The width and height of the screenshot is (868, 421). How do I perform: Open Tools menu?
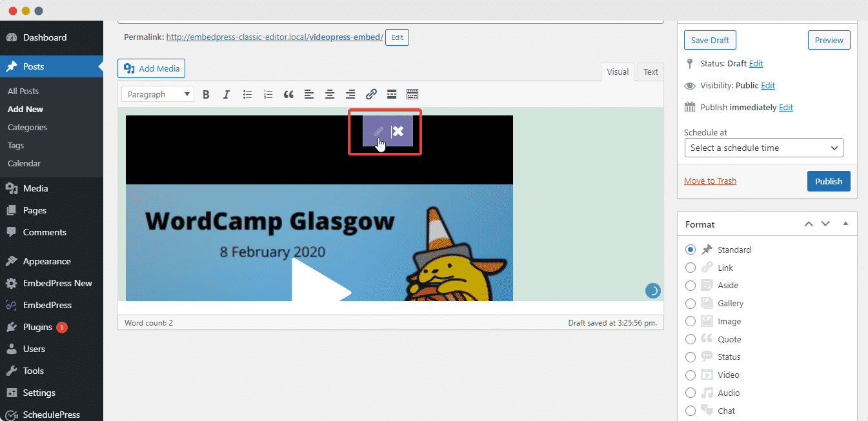tap(52, 371)
